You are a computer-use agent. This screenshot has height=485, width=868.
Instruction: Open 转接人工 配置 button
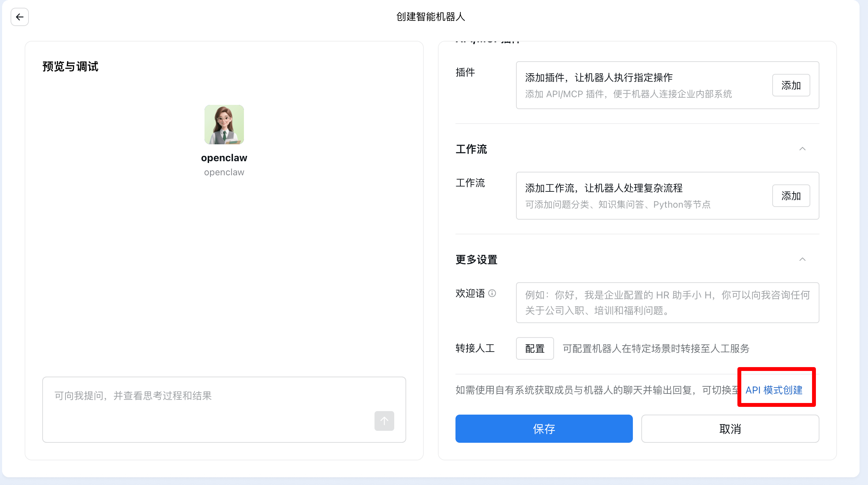tap(534, 348)
